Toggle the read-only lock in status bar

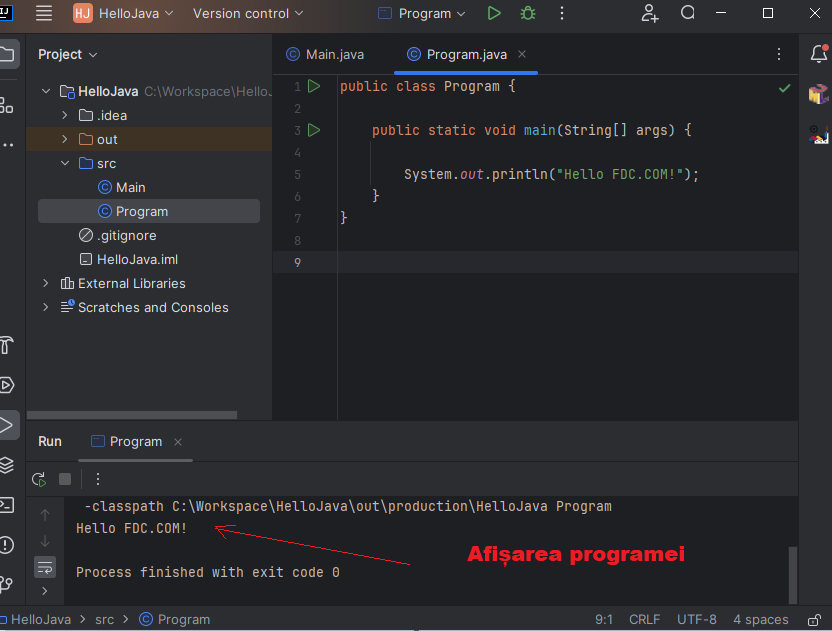coord(813,619)
